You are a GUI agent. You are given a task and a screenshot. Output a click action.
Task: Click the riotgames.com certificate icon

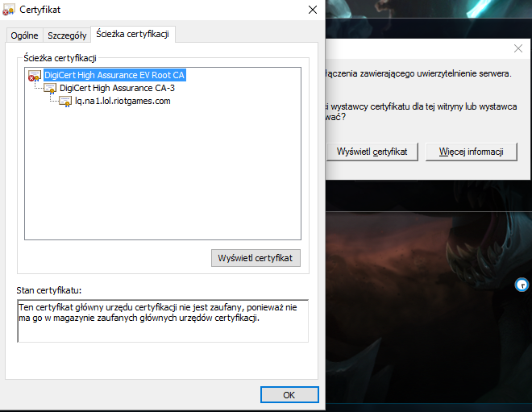[x=65, y=102]
